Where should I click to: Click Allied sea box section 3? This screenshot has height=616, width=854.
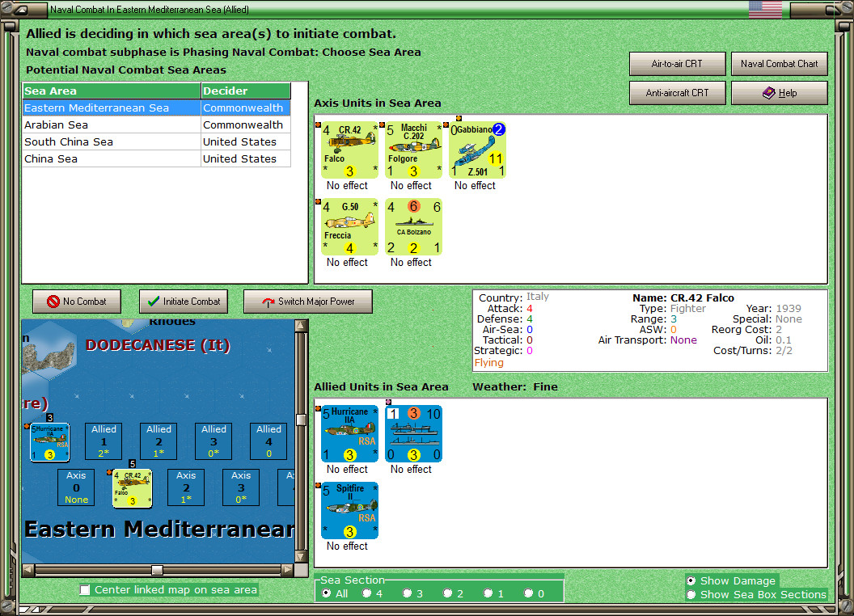213,441
